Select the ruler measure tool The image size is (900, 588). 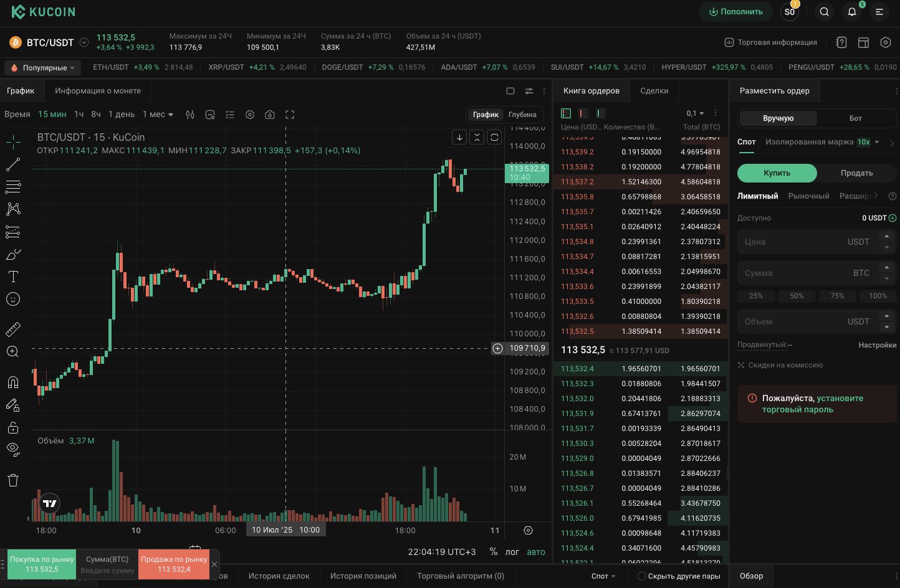pyautogui.click(x=13, y=328)
